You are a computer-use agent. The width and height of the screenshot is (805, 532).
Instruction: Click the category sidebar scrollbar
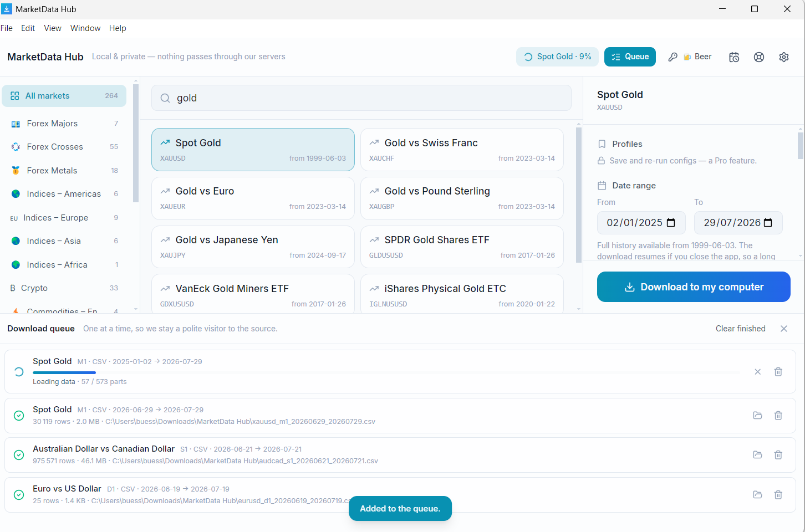click(136, 143)
